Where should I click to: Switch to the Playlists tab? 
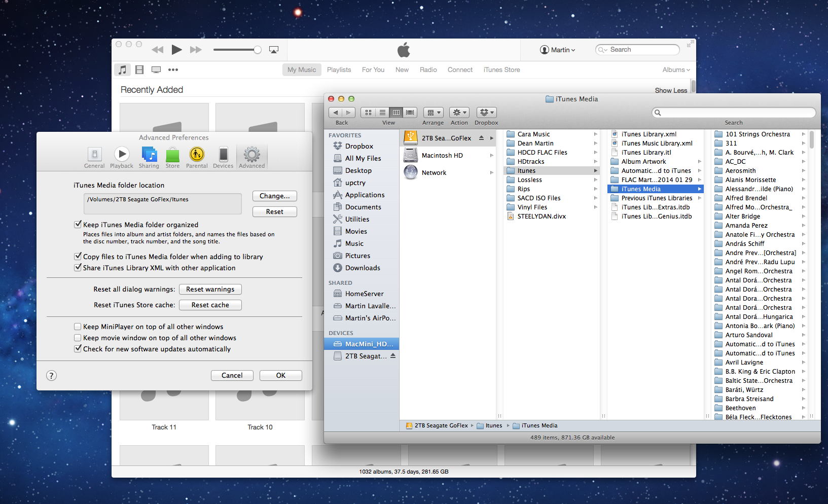(x=339, y=70)
